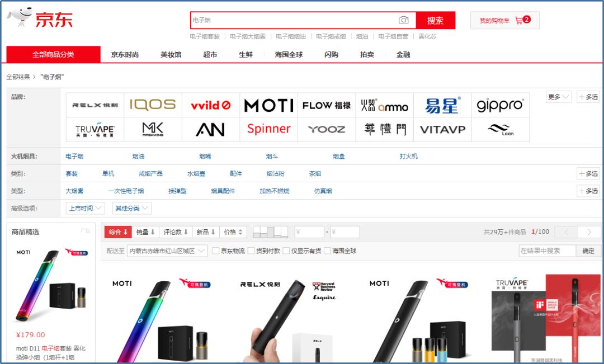The width and height of the screenshot is (604, 364).
Task: Enable 货到付款 checkbox
Action: point(251,250)
